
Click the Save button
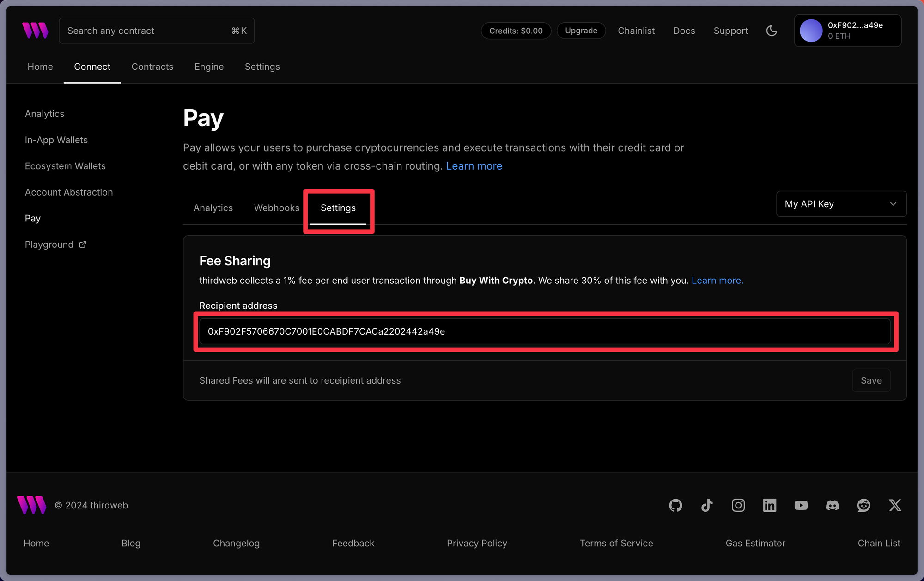pyautogui.click(x=871, y=380)
